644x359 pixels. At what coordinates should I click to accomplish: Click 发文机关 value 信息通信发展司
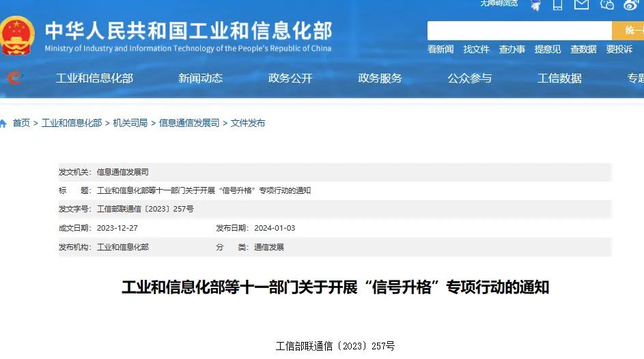coord(123,172)
